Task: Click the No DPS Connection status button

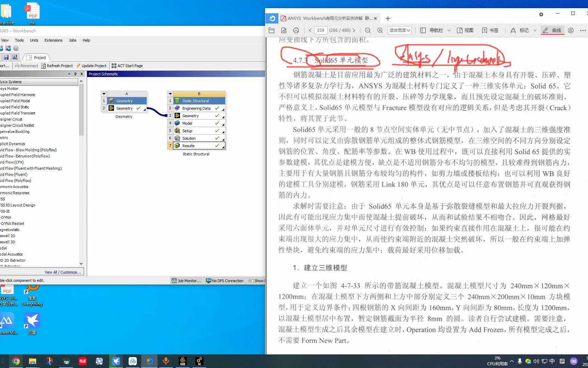Action: (225, 280)
